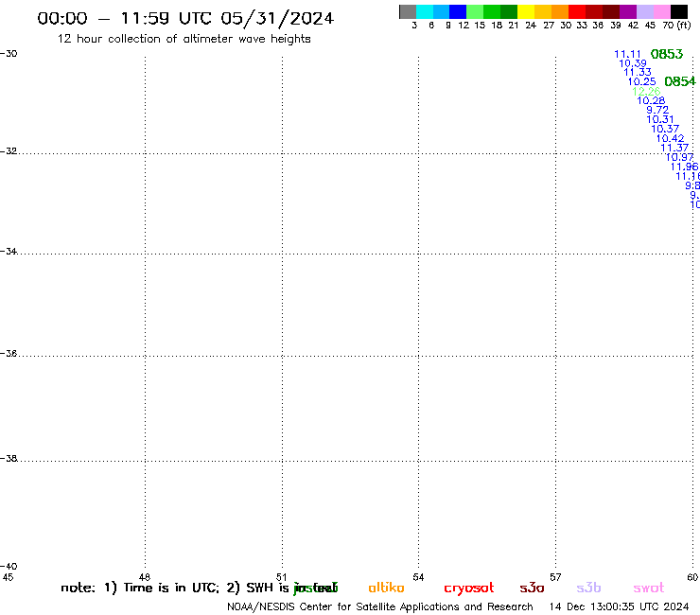The width and height of the screenshot is (700, 615).
Task: Click the 10.97 wave height value
Action: 679,157
